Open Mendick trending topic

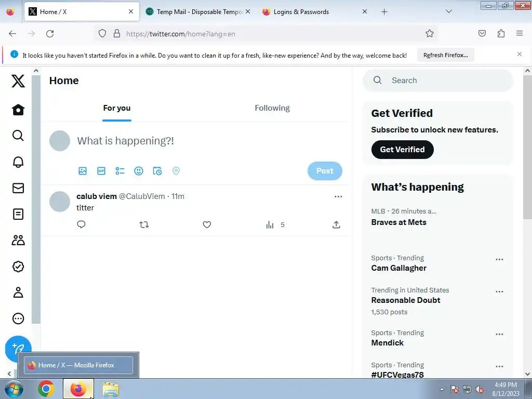[x=388, y=343]
